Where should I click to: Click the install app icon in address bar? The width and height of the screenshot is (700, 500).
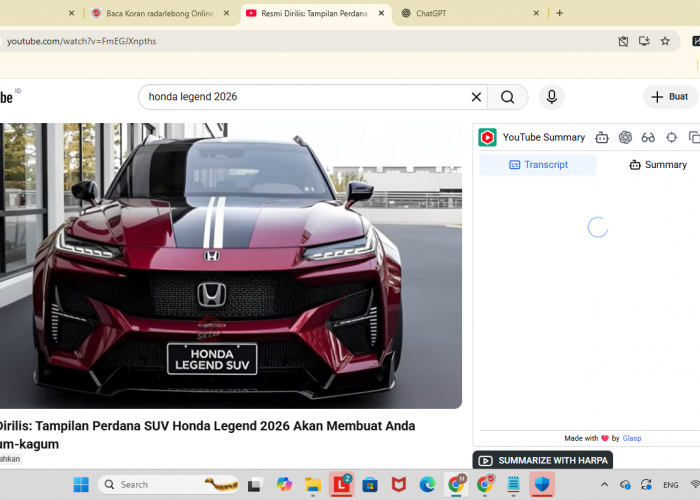pos(644,41)
